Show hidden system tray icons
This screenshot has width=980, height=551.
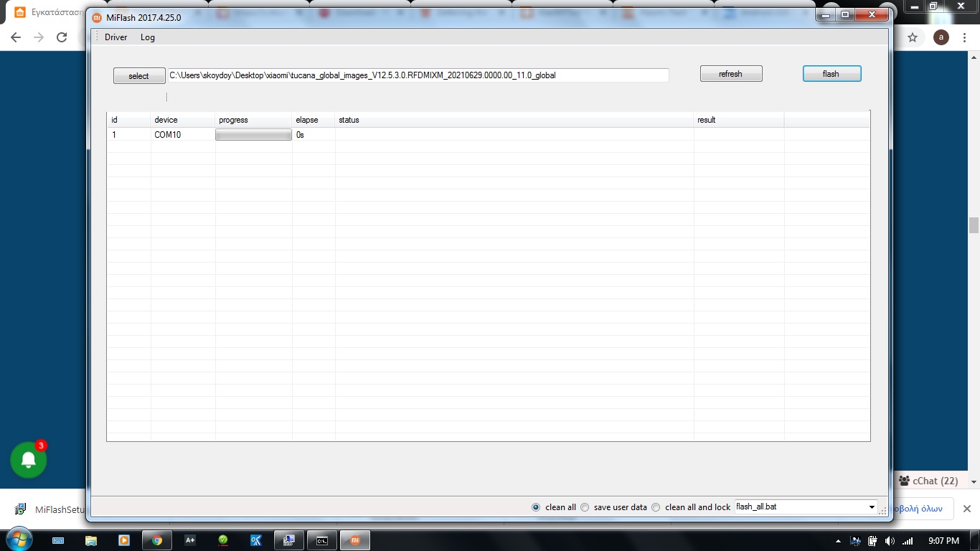point(838,540)
